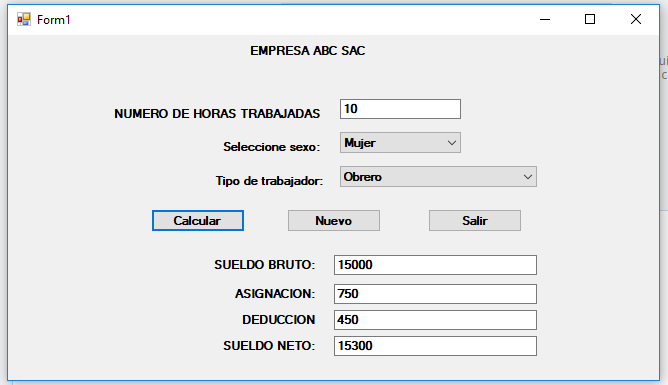This screenshot has height=385, width=668.
Task: Select the SUELDO NETO field showing 15300
Action: click(x=435, y=346)
